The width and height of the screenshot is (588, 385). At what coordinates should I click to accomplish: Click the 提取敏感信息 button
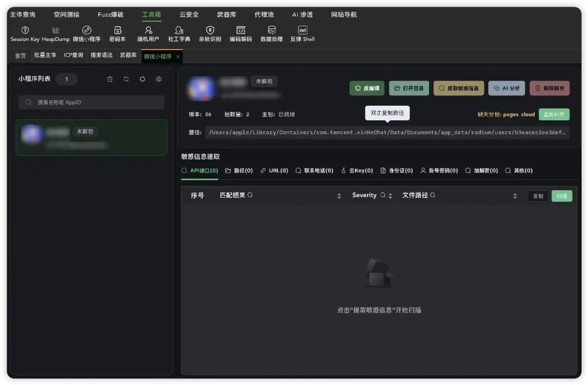458,88
